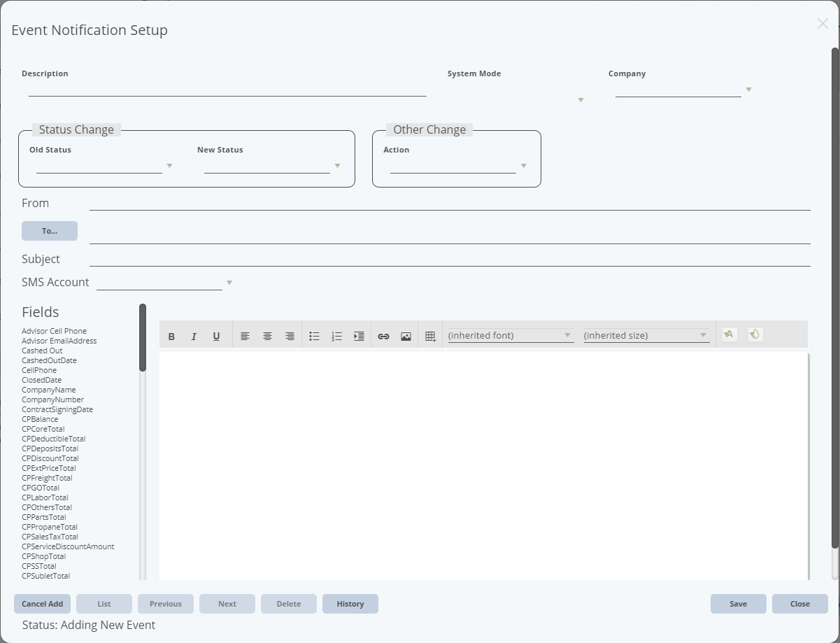This screenshot has height=643, width=840.
Task: Open the font color tool
Action: pos(729,334)
